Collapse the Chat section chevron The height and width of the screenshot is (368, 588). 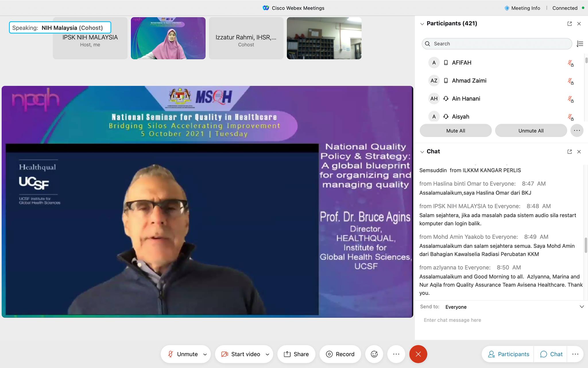pos(422,152)
